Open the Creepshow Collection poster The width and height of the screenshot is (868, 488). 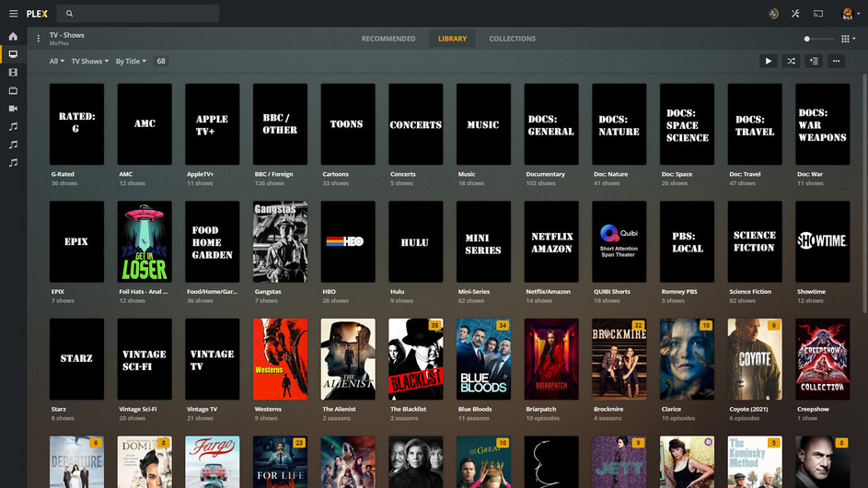(x=823, y=359)
